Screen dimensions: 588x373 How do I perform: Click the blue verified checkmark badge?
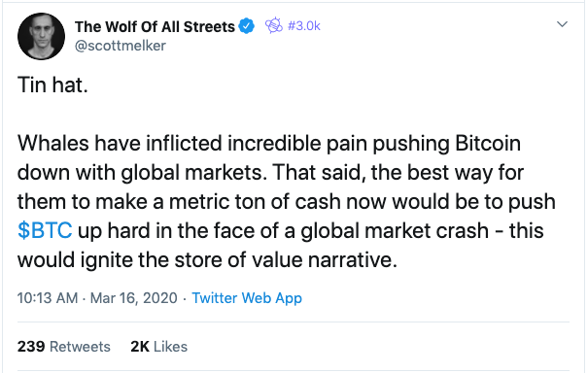[x=246, y=26]
